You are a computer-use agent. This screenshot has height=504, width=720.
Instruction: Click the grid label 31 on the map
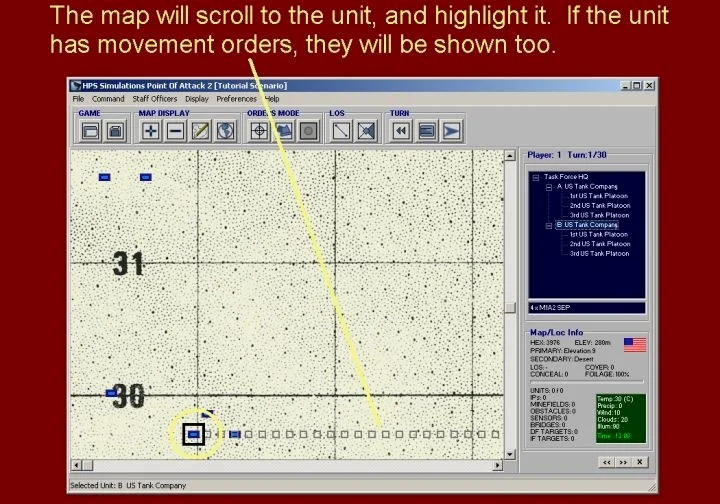click(128, 263)
